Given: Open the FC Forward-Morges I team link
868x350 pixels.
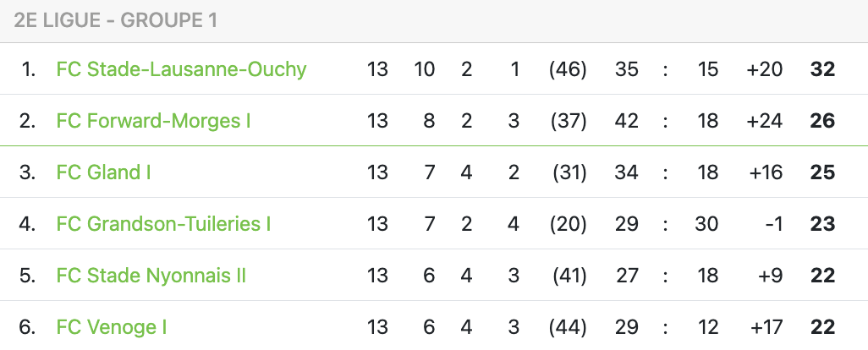Looking at the screenshot, I should (153, 121).
